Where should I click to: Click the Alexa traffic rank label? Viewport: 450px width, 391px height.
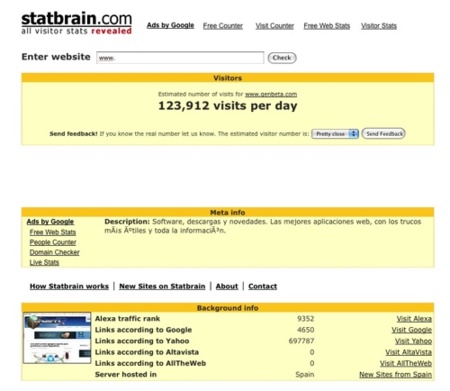(127, 319)
